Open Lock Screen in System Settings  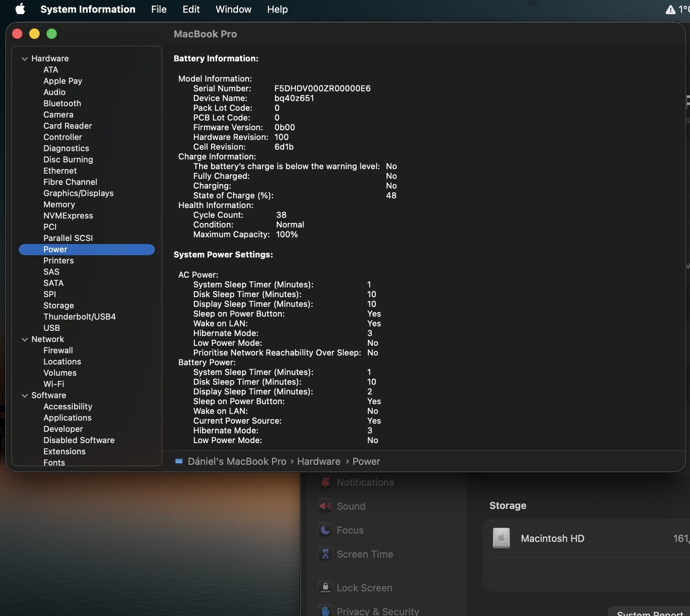(365, 588)
